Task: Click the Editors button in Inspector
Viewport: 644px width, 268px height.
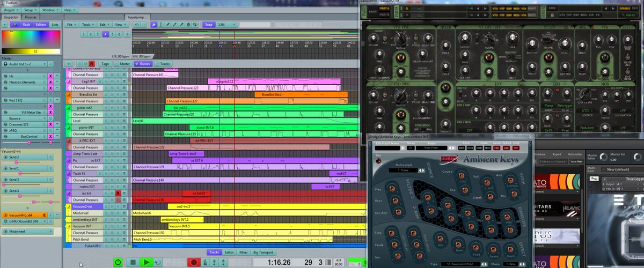Action: (41, 25)
